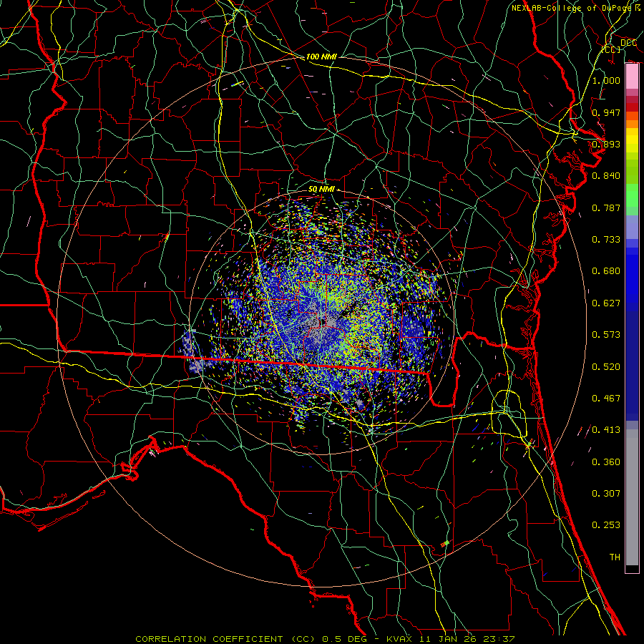Click the 11 JAN 26 date text

(448, 639)
